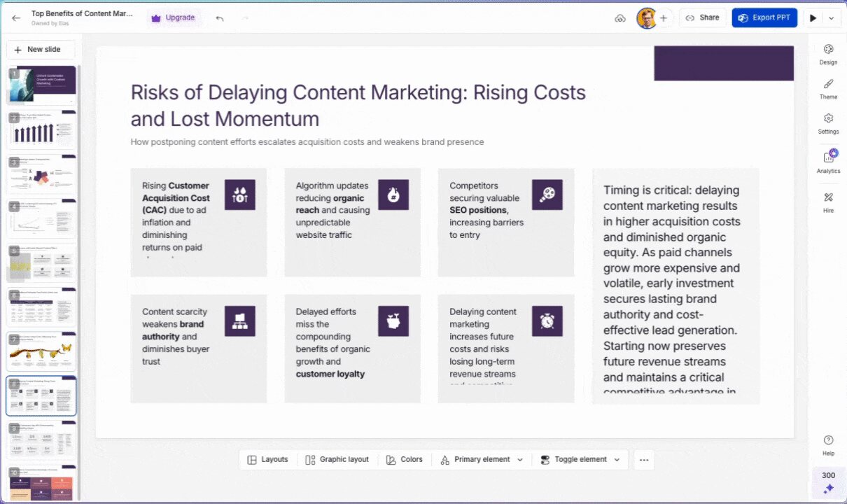Check the cloud sync status icon
This screenshot has width=847, height=504.
(619, 18)
